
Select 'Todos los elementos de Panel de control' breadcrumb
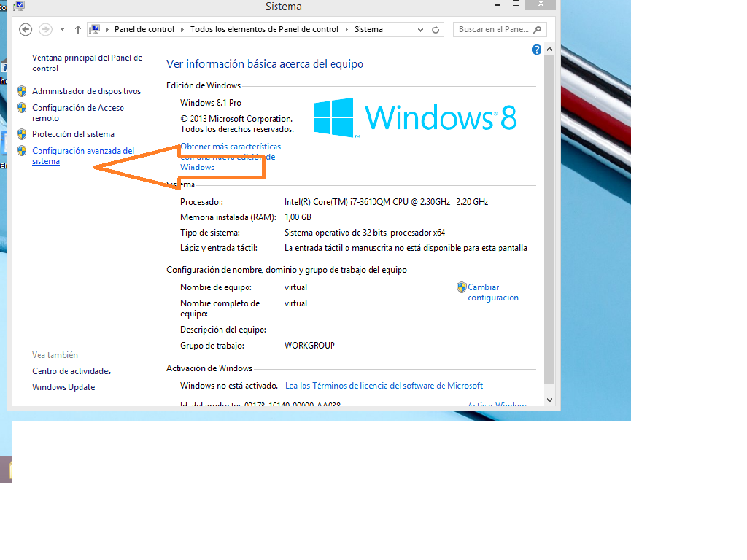click(x=264, y=29)
